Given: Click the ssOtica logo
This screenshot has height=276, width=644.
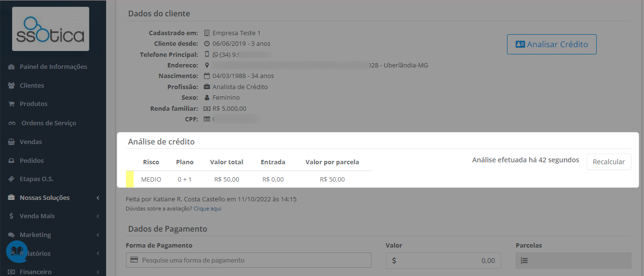Looking at the screenshot, I should pyautogui.click(x=51, y=29).
